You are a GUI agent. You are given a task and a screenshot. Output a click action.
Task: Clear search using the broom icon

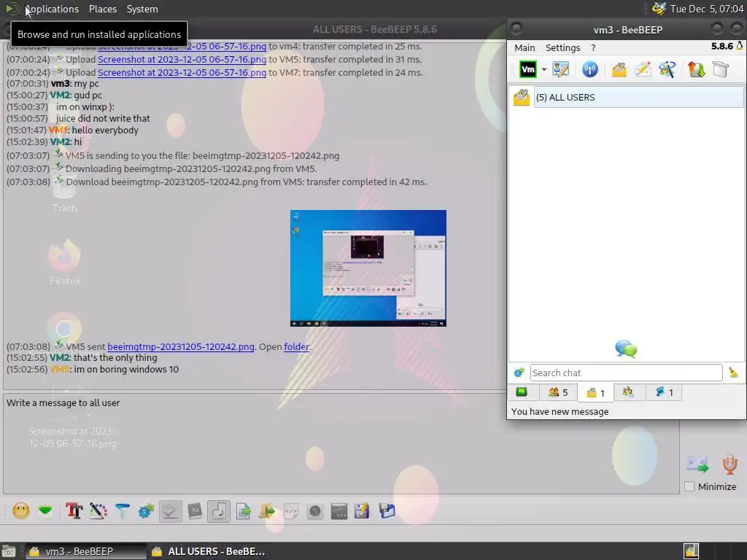pyautogui.click(x=733, y=373)
